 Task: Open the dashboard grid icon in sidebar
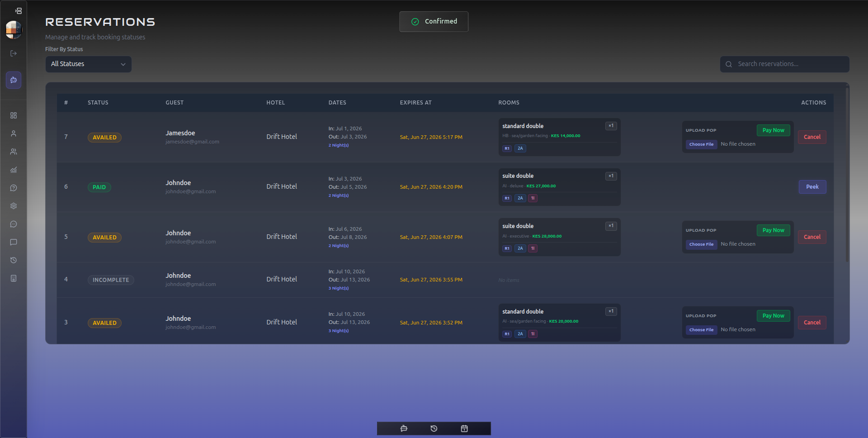point(14,115)
